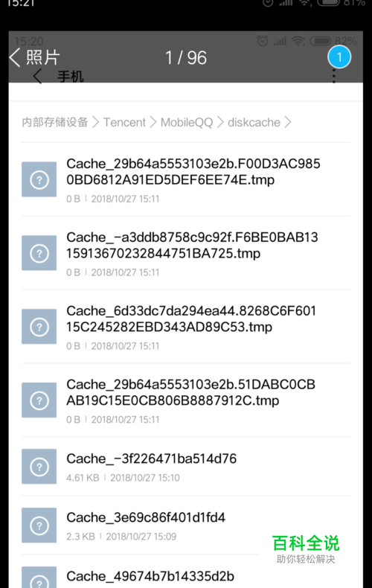Tap the back chevron beside 手机

pyautogui.click(x=37, y=77)
